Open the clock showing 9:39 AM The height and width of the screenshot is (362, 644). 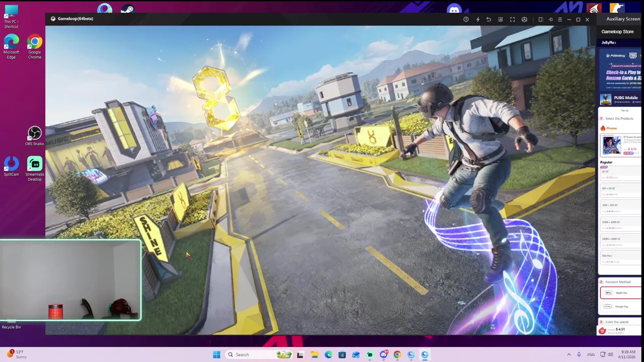628,354
